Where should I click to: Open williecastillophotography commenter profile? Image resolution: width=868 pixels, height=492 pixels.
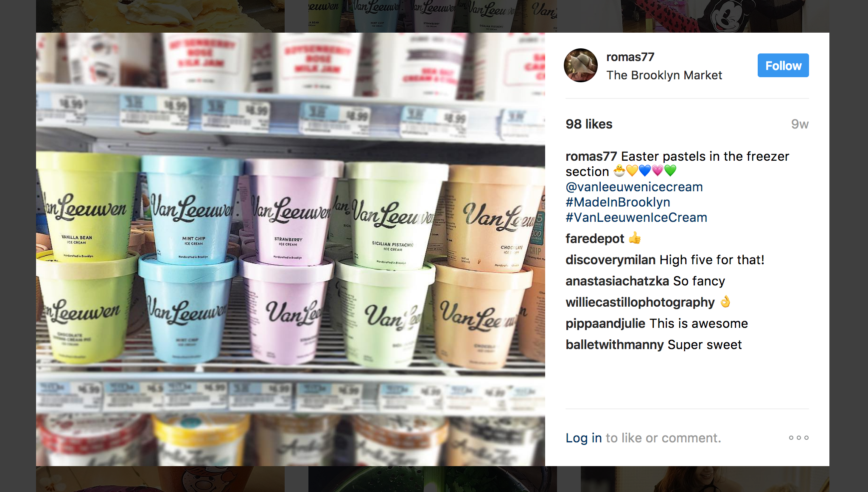pyautogui.click(x=640, y=302)
